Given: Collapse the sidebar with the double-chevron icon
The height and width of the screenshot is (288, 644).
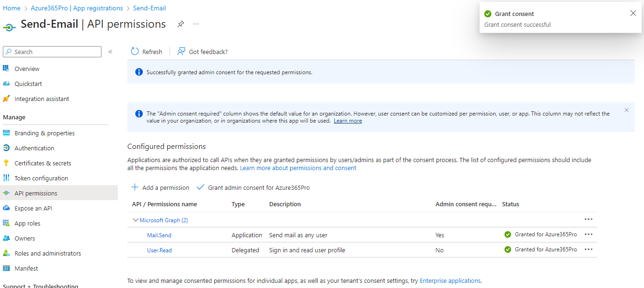Looking at the screenshot, I should click(x=110, y=52).
